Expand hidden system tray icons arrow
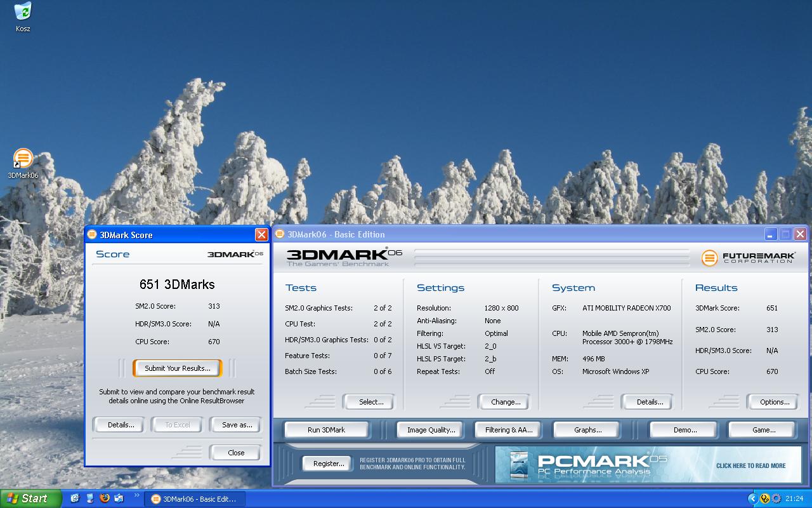Screen dimensions: 812x508 click(x=753, y=498)
